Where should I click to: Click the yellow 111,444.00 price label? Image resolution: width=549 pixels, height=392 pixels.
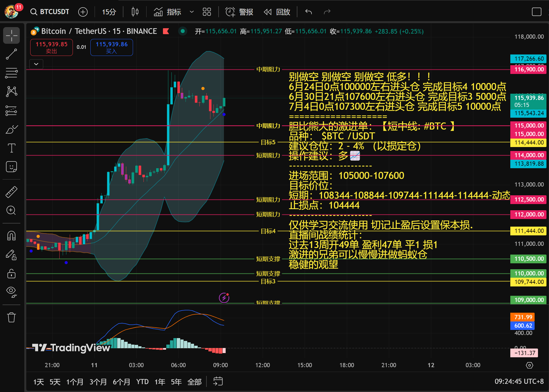pos(528,231)
